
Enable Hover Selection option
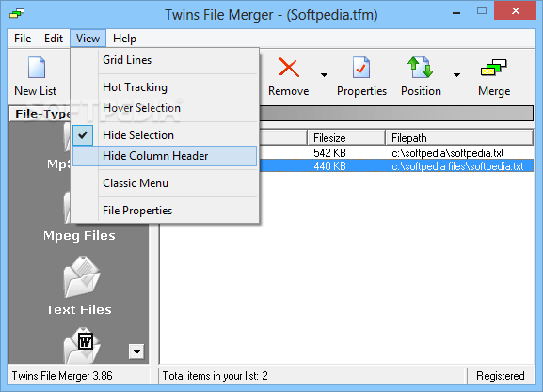point(165,108)
